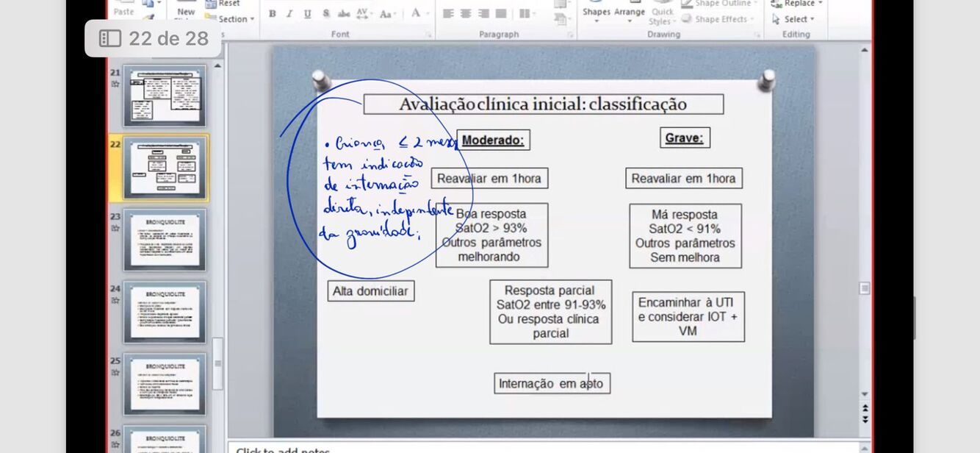Image resolution: width=980 pixels, height=453 pixels.
Task: Click the 'Click to add notes' pane
Action: point(544,448)
